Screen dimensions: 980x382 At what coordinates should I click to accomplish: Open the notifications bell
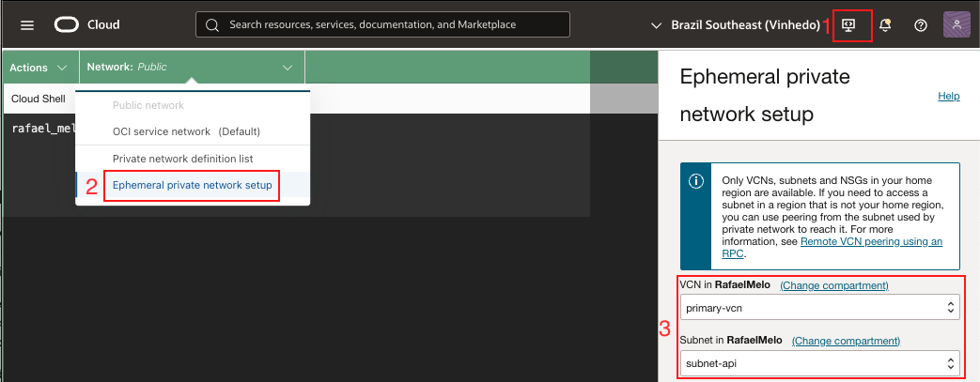point(885,25)
